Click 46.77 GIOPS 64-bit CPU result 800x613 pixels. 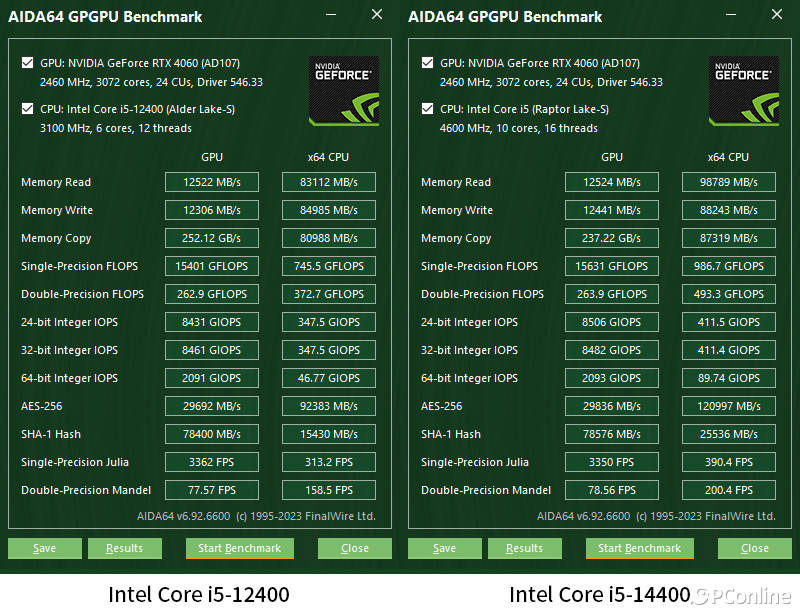point(329,378)
